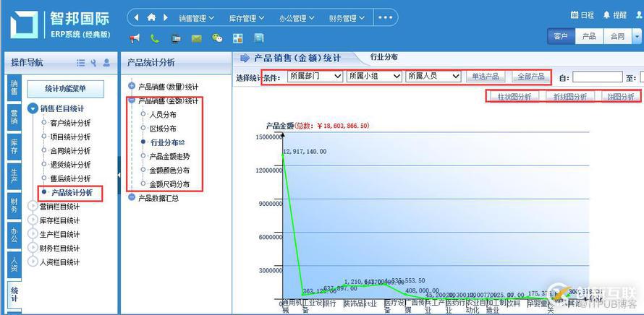Open 合同统计分析 in the tree
The image size is (644, 315).
coord(70,151)
